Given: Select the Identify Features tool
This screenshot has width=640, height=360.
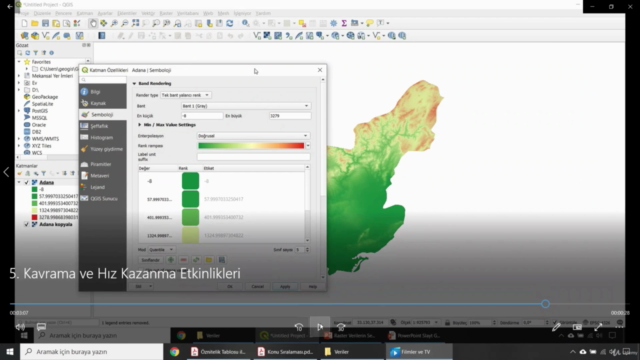Looking at the screenshot, I should (x=245, y=23).
